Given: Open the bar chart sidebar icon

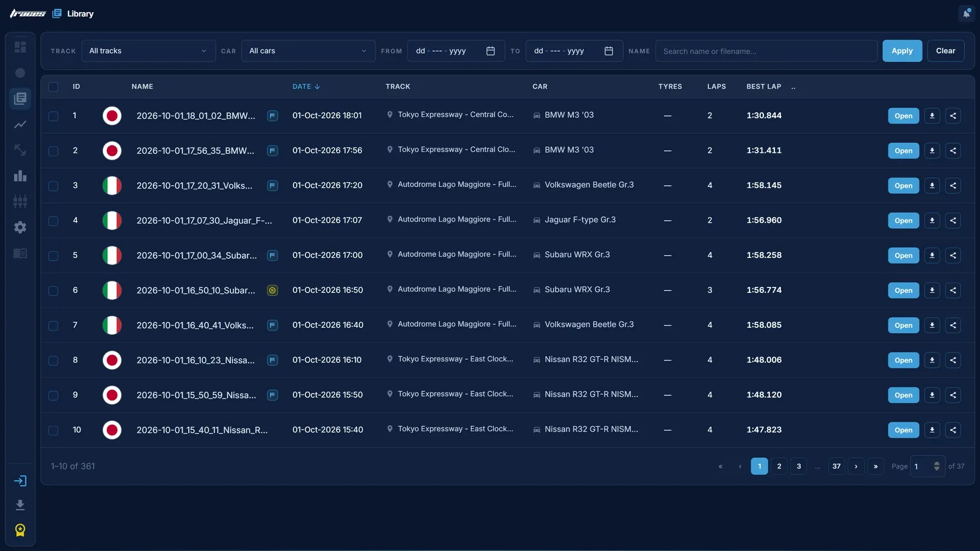Looking at the screenshot, I should (x=20, y=176).
